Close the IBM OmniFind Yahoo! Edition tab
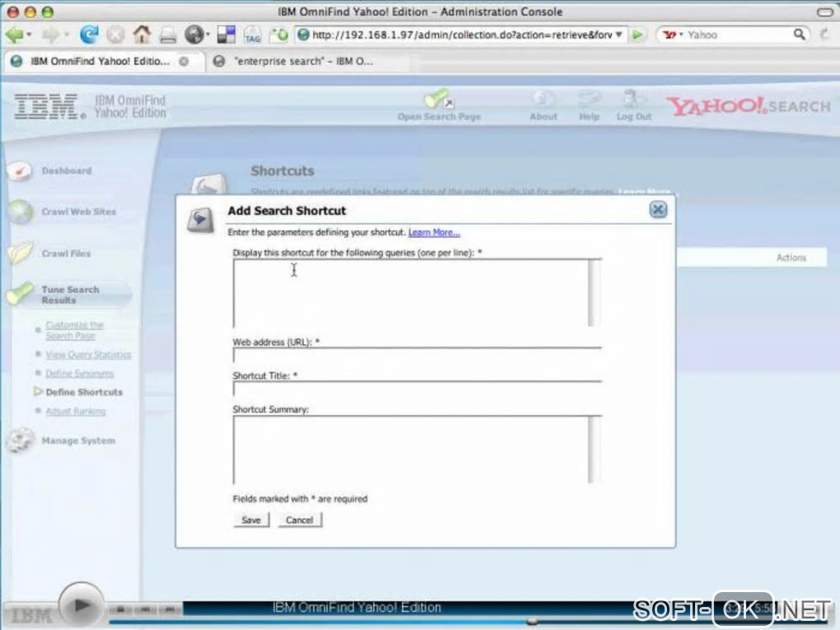The width and height of the screenshot is (840, 630). [184, 62]
